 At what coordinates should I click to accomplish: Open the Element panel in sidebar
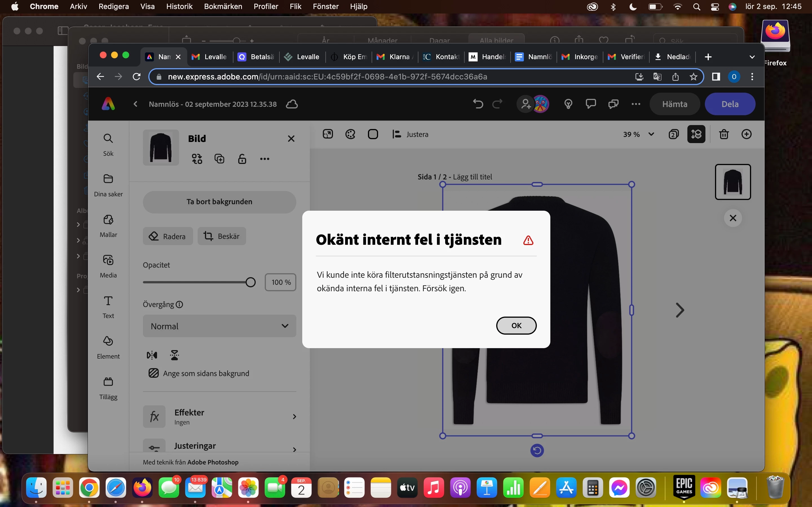point(108,341)
